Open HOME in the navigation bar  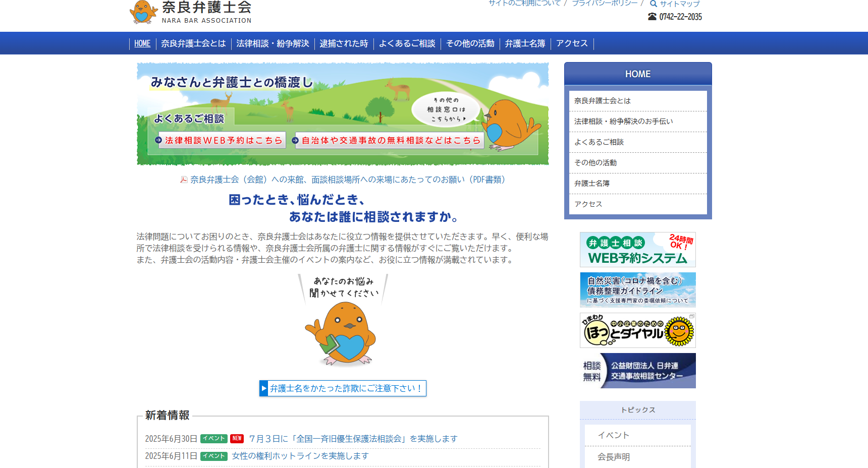[x=142, y=43]
